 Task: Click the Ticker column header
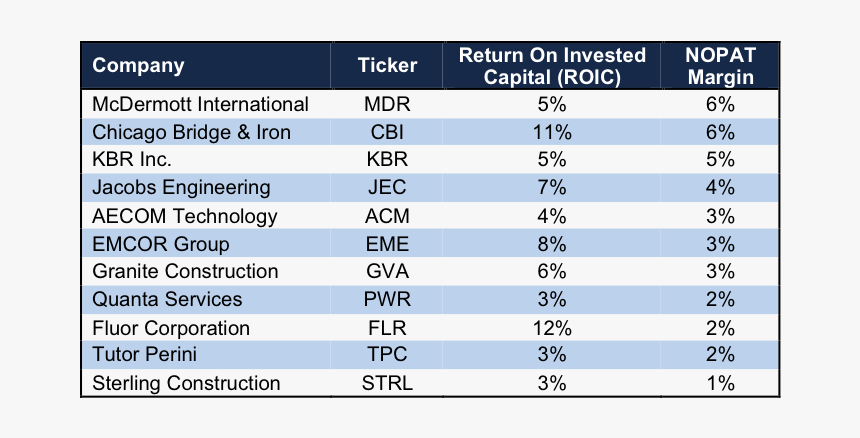[x=387, y=66]
